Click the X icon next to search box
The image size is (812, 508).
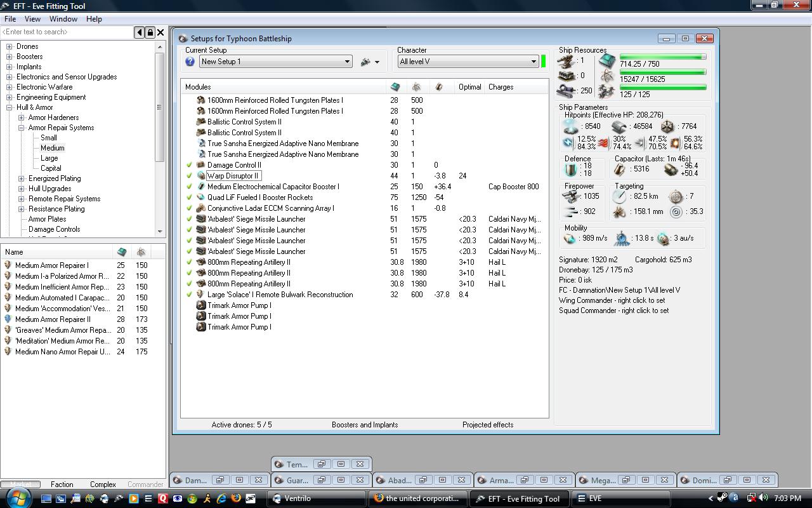[x=160, y=32]
